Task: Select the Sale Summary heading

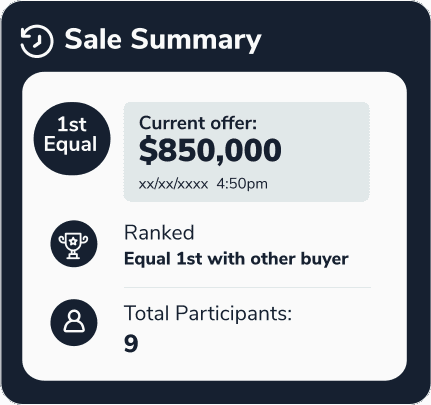Action: click(x=163, y=40)
